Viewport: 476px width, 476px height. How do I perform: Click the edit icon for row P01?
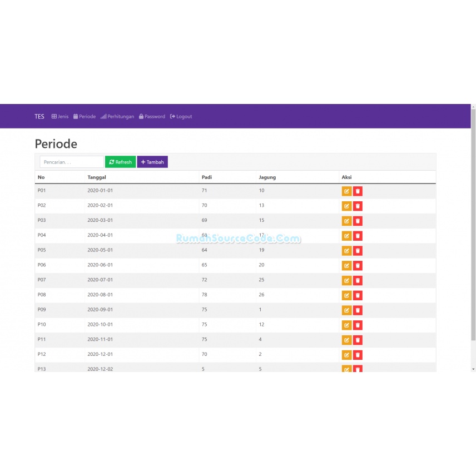346,191
